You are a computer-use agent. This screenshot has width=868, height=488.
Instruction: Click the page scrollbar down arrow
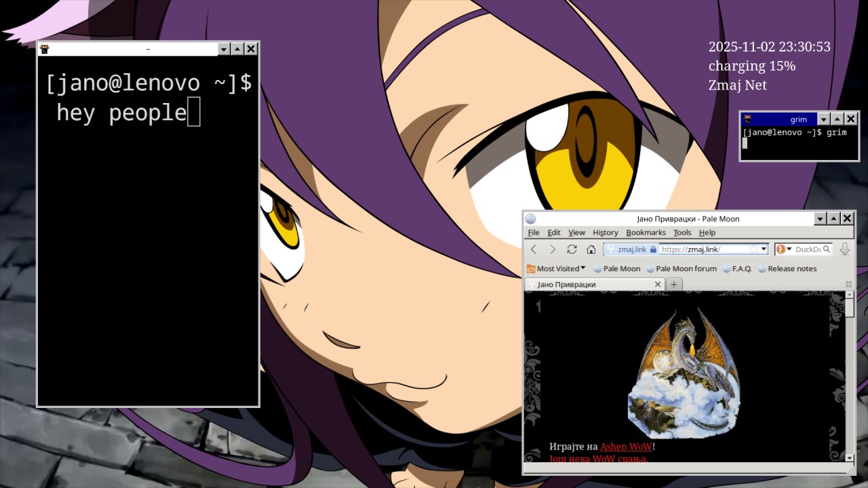(850, 458)
